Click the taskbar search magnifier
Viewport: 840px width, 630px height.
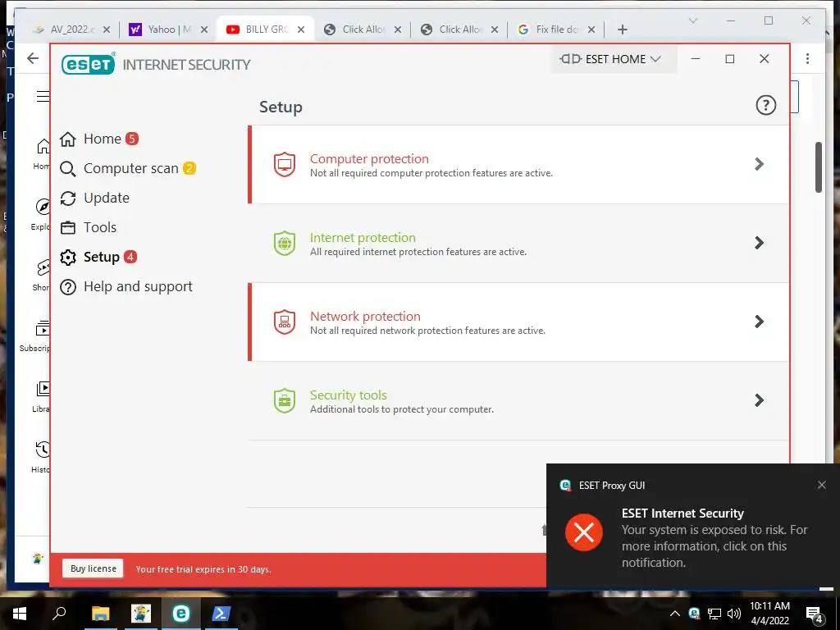tap(59, 613)
